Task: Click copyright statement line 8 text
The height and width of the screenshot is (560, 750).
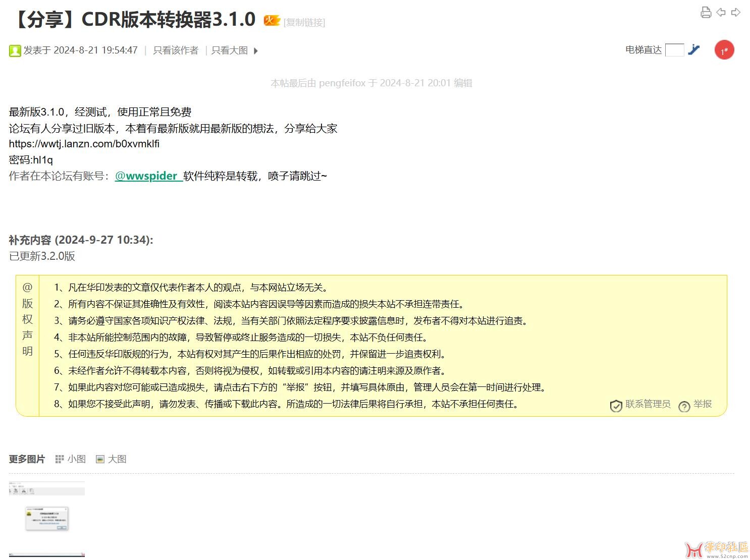Action: [x=288, y=404]
